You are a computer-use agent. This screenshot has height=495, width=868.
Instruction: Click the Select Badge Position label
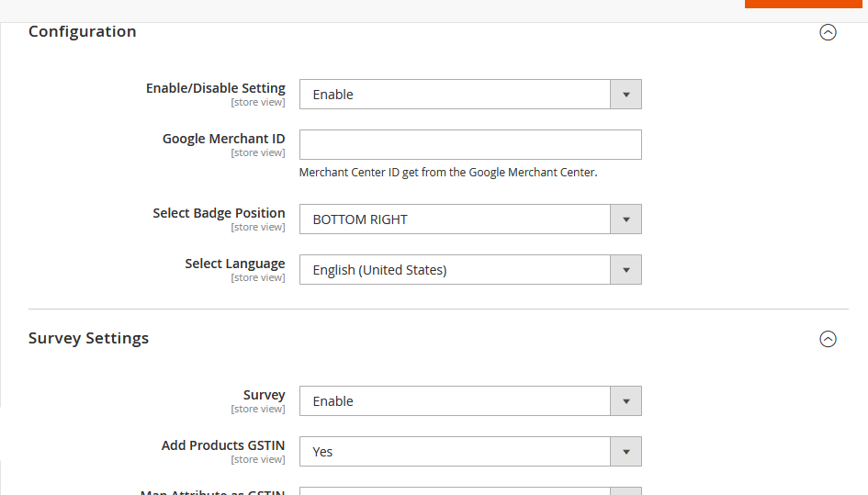coord(219,213)
